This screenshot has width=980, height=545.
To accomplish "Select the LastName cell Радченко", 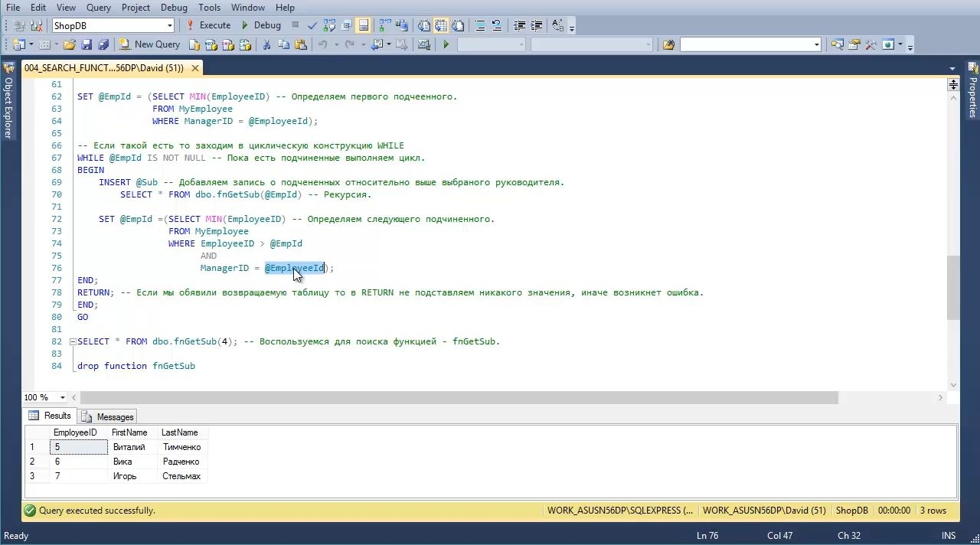I will coord(181,462).
